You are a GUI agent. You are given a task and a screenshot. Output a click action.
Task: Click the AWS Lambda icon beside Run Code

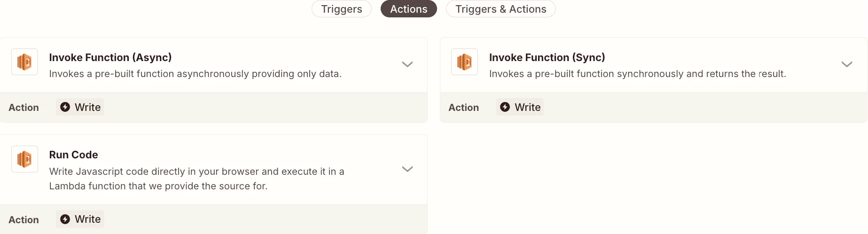[x=24, y=159]
